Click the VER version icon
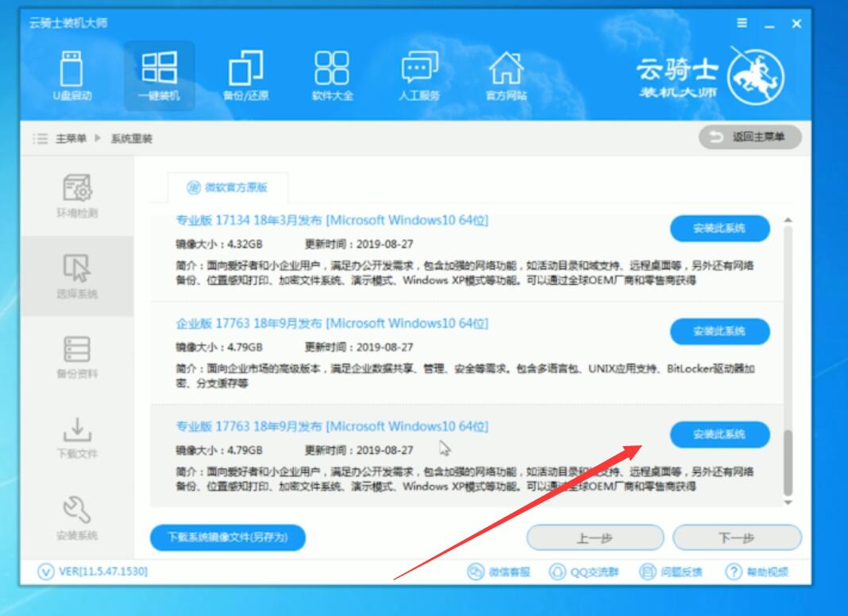 pos(45,572)
